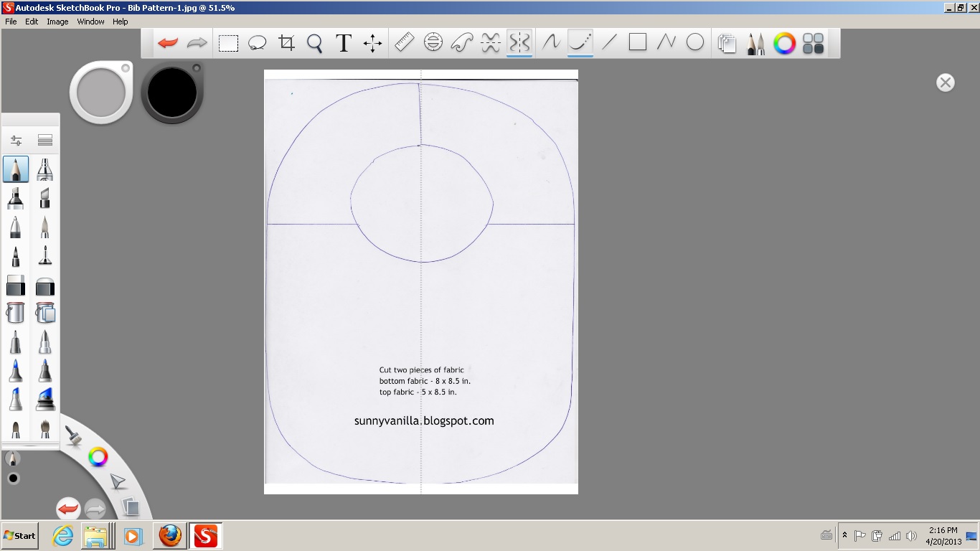Select the Rectangle draw style
Viewport: 980px width, 551px height.
click(x=638, y=42)
